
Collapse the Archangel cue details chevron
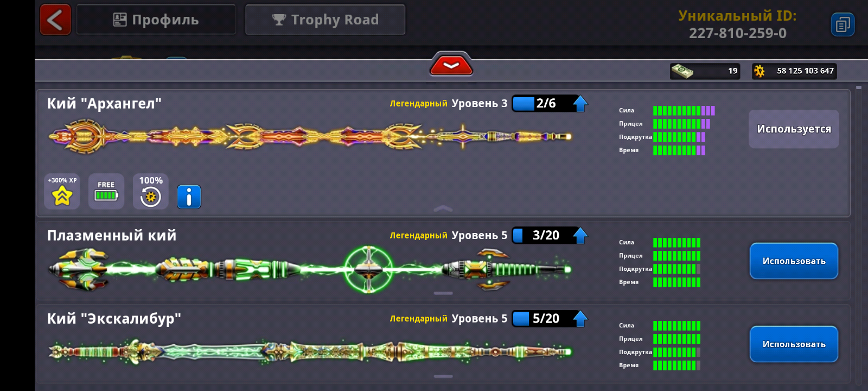(x=443, y=209)
